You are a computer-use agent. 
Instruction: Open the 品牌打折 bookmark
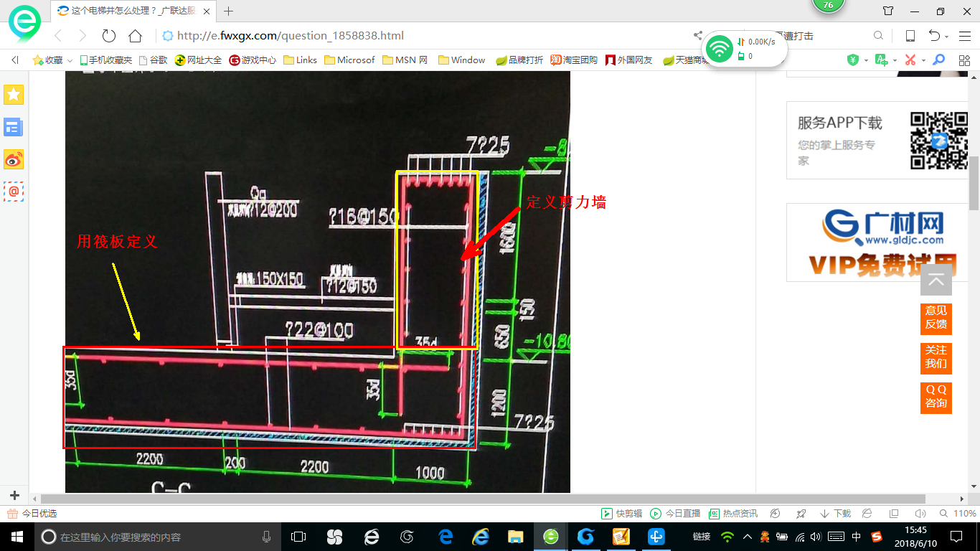click(519, 60)
